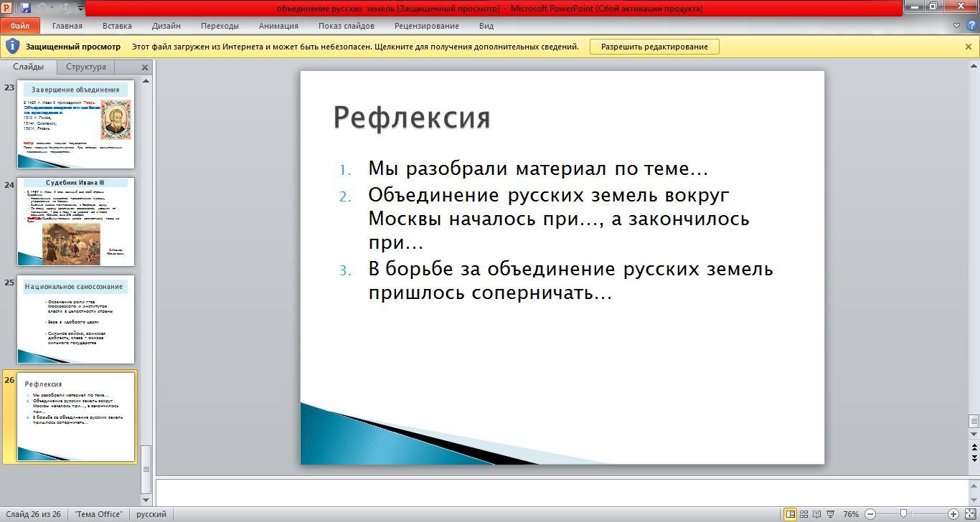980x522 pixels.
Task: Click the 76% zoom level button
Action: pos(851,514)
